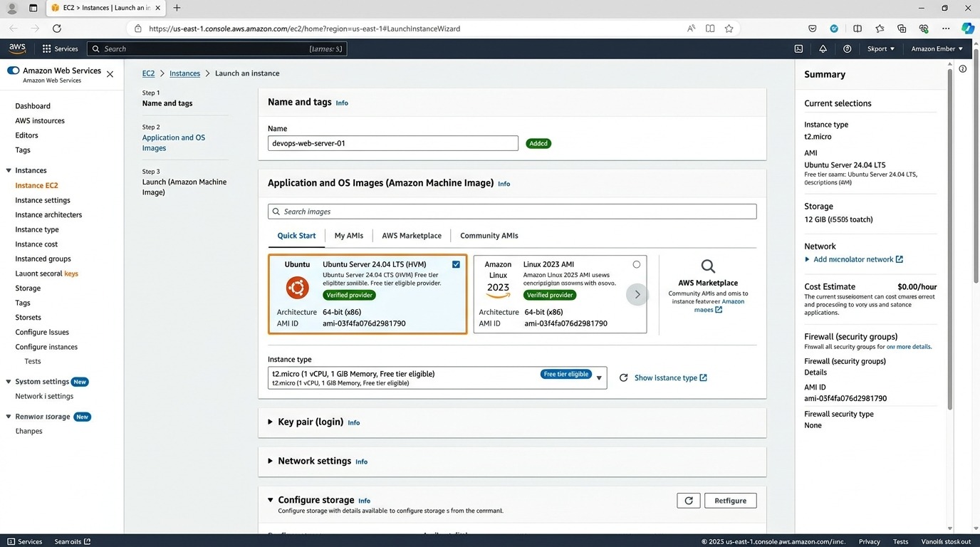Switch to the Quick Start tab
980x547 pixels.
[x=296, y=236]
